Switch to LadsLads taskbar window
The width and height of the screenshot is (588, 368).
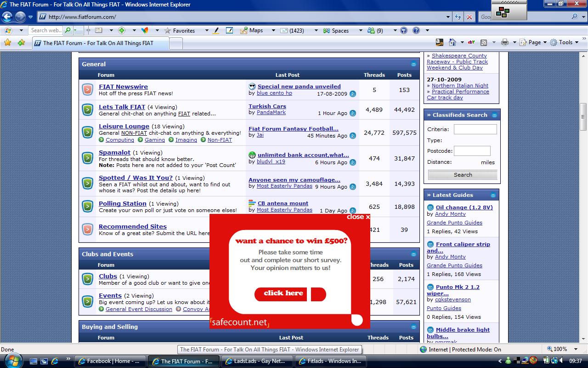[256, 361]
